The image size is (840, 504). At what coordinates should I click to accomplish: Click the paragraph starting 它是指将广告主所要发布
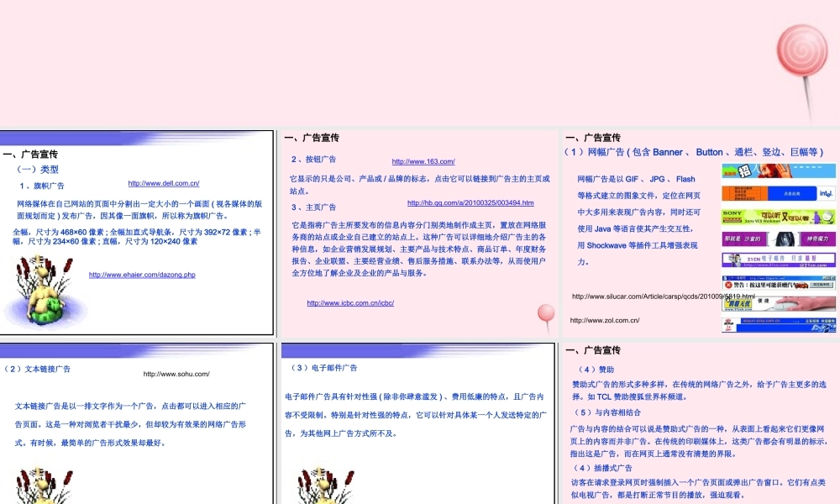pos(419,249)
